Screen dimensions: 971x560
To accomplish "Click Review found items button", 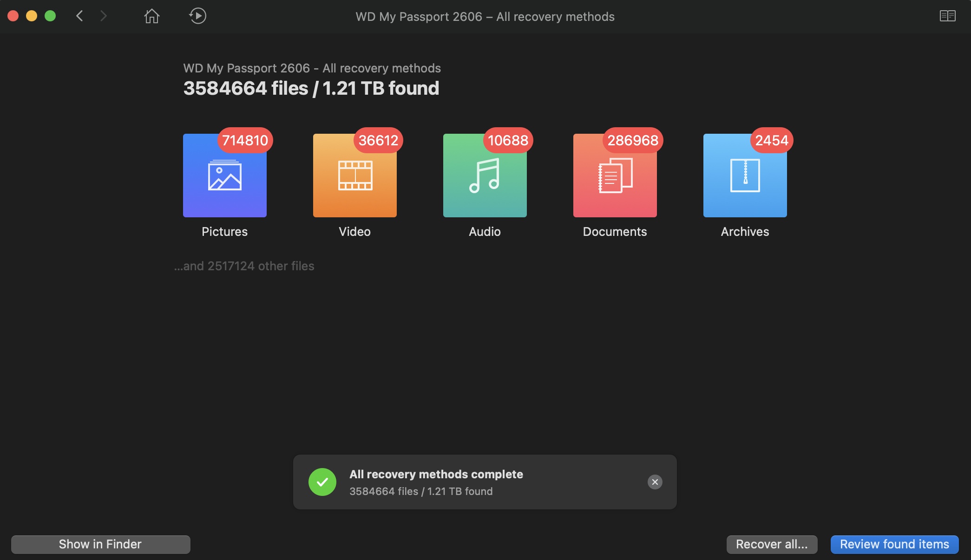I will click(894, 544).
